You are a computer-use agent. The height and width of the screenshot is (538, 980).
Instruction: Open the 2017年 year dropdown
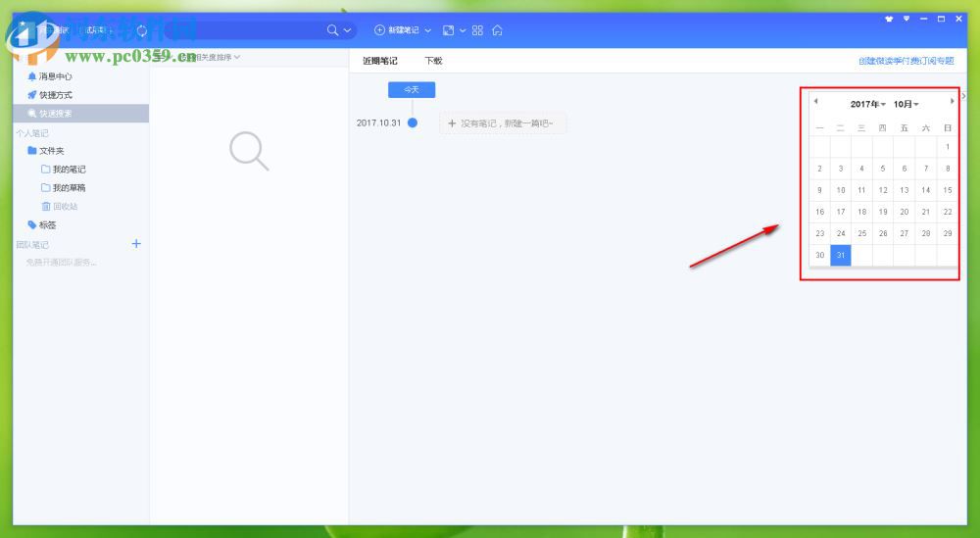tap(867, 104)
